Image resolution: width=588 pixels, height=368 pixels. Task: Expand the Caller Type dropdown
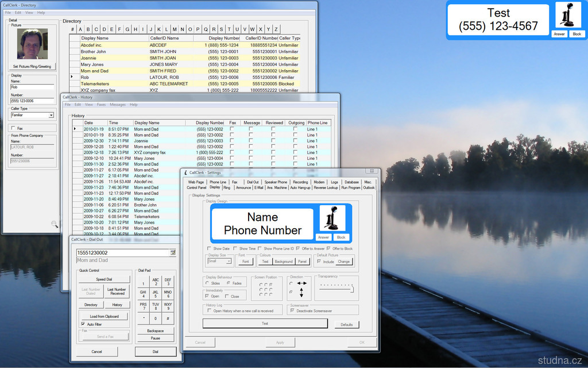pyautogui.click(x=51, y=115)
